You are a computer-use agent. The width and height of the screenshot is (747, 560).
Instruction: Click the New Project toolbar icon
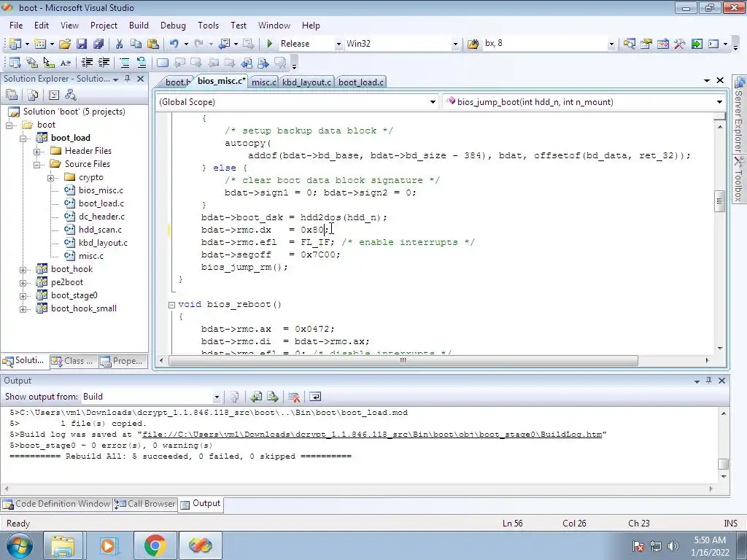click(15, 44)
